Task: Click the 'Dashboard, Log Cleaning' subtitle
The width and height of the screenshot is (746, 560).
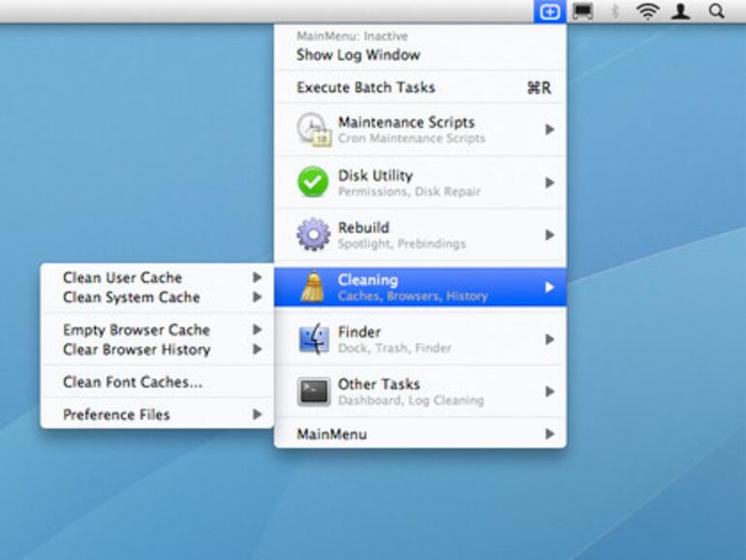Action: (x=411, y=400)
